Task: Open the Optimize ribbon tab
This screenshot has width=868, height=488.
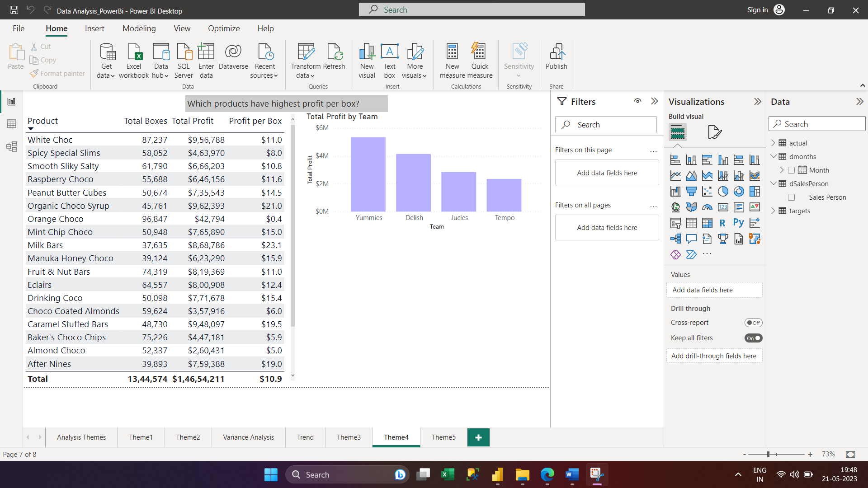Action: click(224, 28)
